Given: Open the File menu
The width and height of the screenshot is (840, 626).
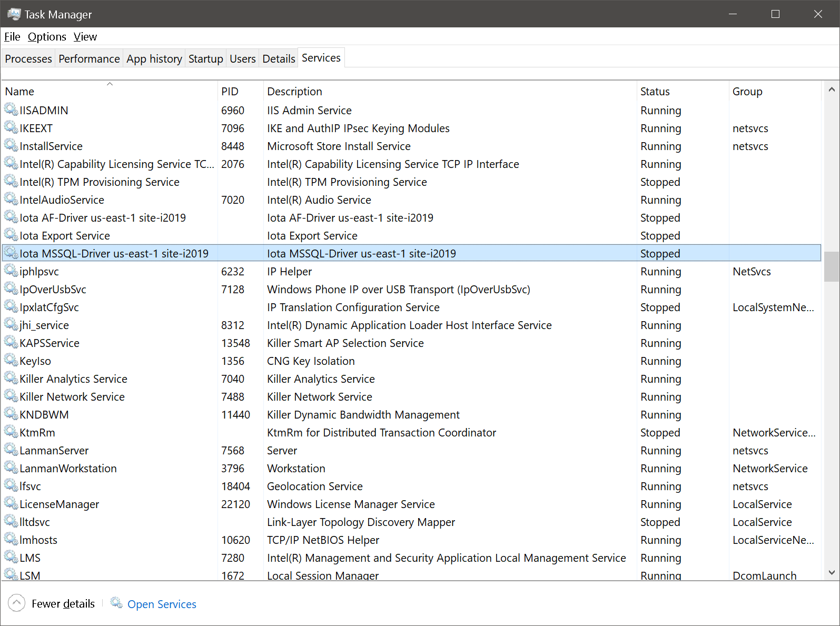Looking at the screenshot, I should tap(12, 37).
